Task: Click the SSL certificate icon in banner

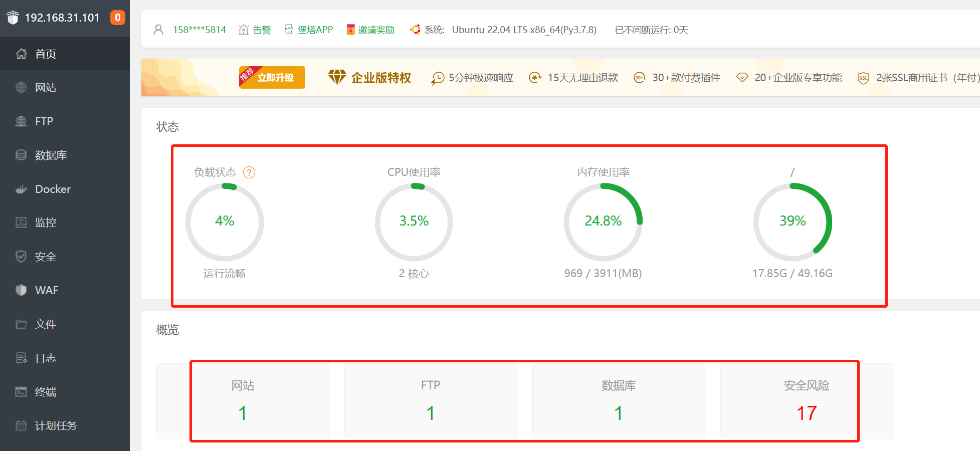Action: click(x=863, y=78)
